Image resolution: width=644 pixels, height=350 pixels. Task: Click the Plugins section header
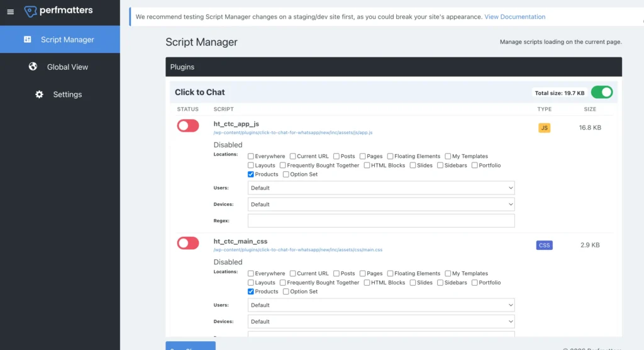click(394, 67)
